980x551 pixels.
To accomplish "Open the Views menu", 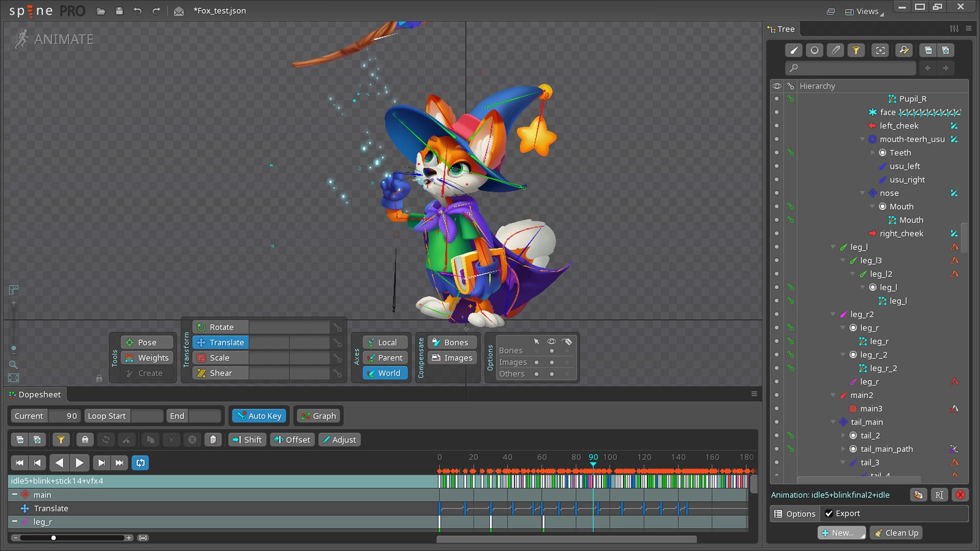I will [864, 11].
